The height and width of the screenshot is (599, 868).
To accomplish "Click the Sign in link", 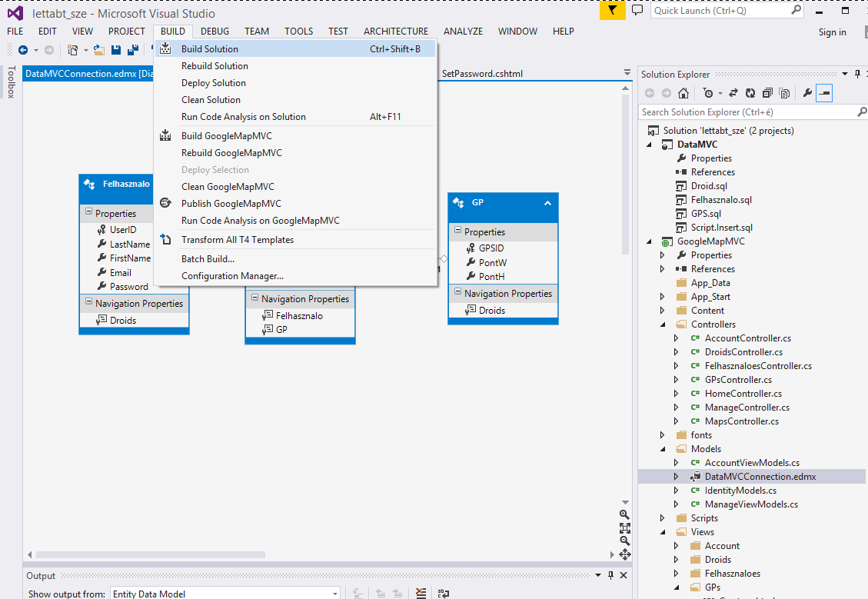I will click(832, 32).
